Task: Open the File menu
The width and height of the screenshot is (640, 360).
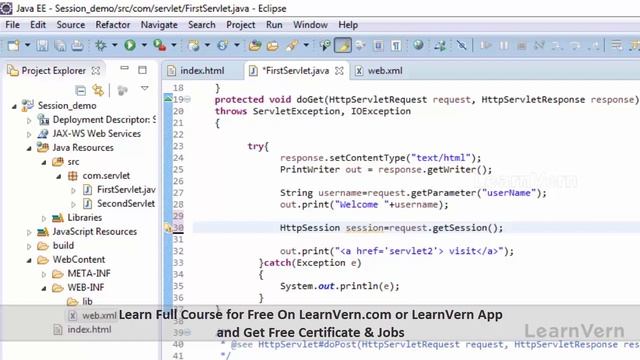Action: coord(12,25)
